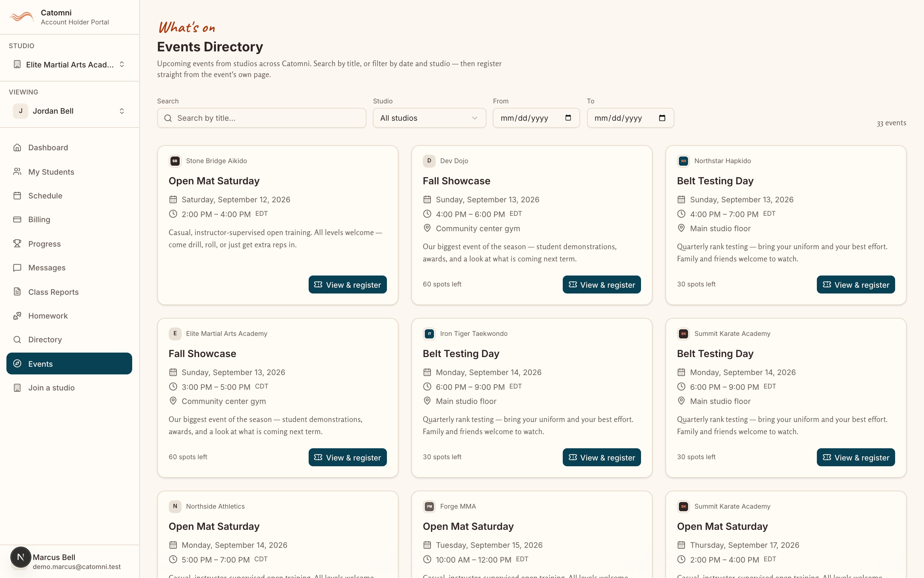Navigate to Join a studio
This screenshot has width=924, height=578.
69,388
